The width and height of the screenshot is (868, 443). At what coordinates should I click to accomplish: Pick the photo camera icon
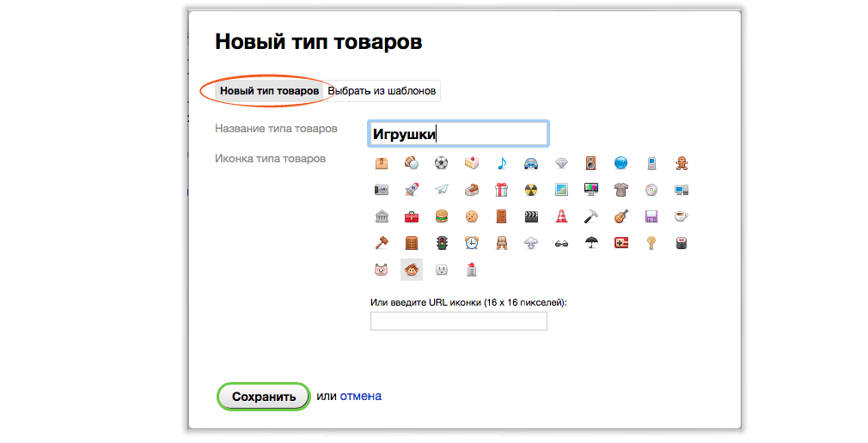tap(382, 190)
